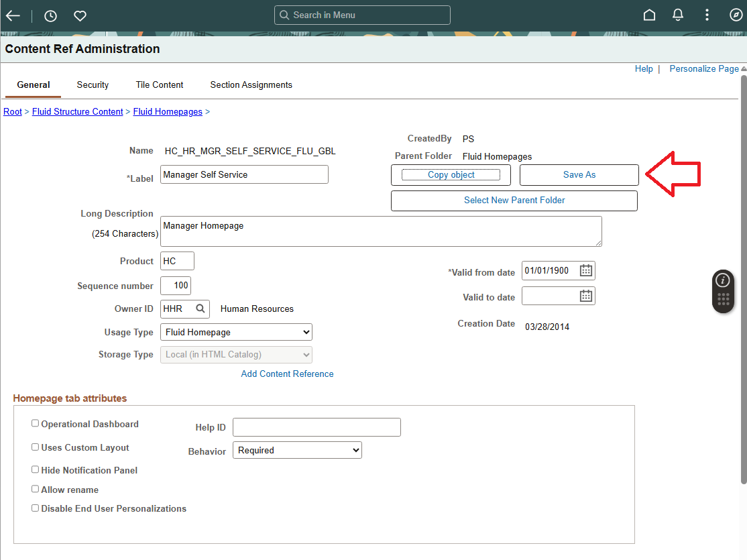
Task: Switch to the Security tab
Action: click(x=93, y=85)
